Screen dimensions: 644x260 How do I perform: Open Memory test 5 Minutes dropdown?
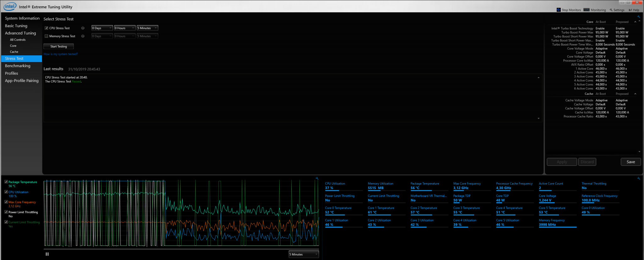click(147, 36)
